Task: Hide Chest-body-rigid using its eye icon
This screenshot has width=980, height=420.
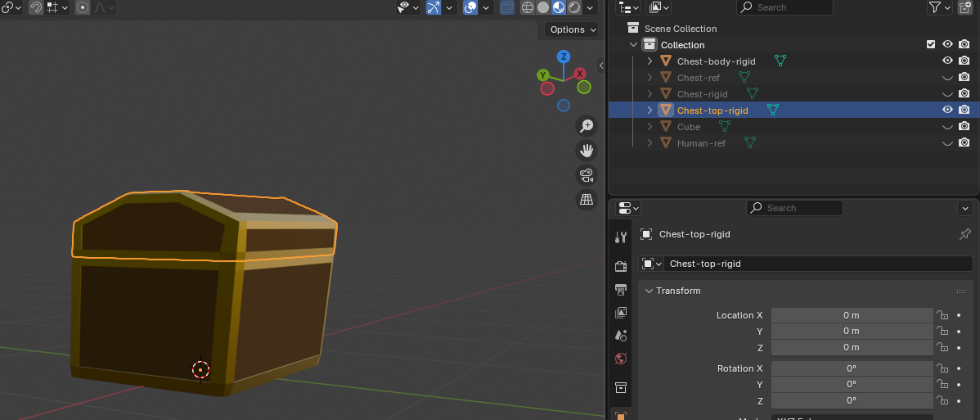Action: (947, 61)
